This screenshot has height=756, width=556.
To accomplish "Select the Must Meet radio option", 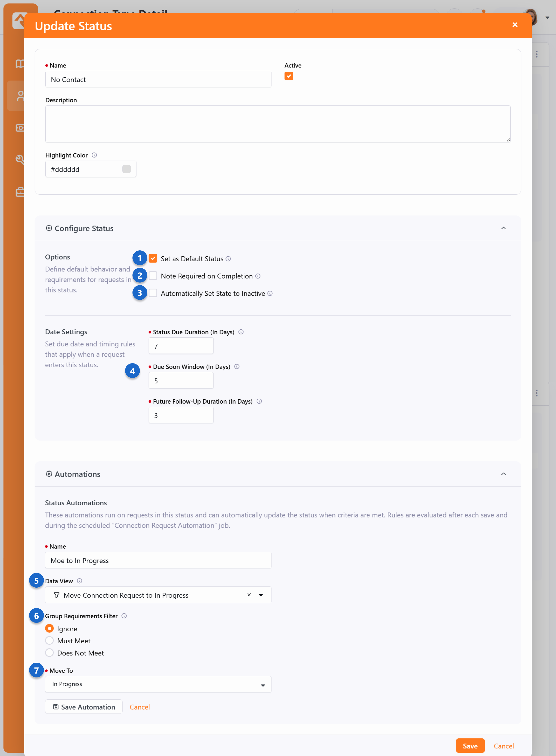I will click(50, 641).
